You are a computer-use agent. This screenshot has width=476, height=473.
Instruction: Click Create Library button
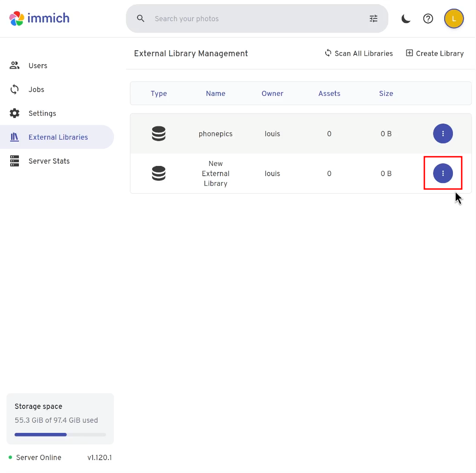434,53
